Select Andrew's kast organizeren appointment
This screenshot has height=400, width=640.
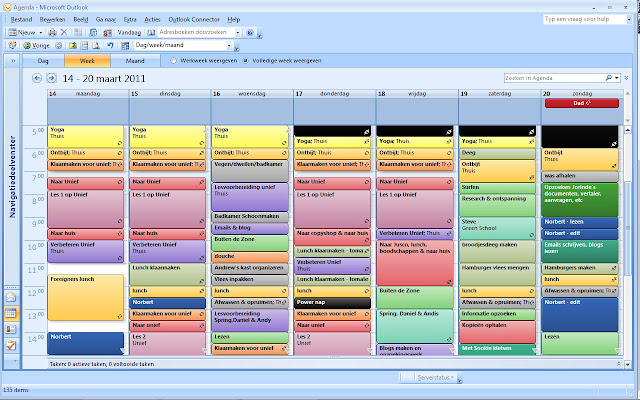coord(250,268)
